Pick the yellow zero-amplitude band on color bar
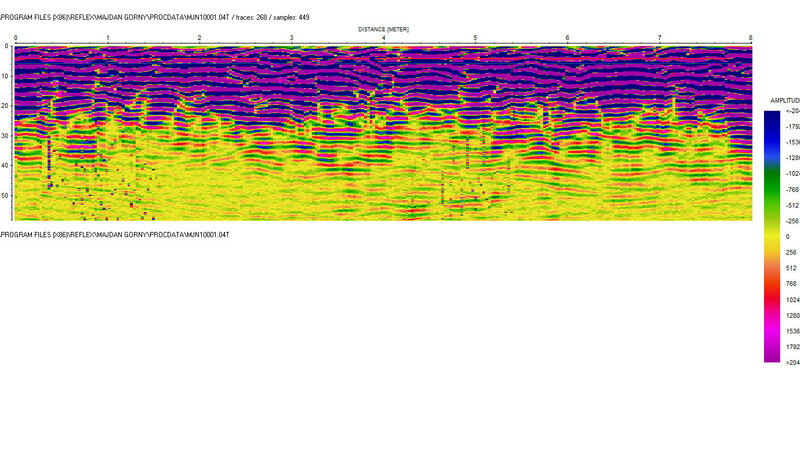The width and height of the screenshot is (800, 450). click(773, 236)
